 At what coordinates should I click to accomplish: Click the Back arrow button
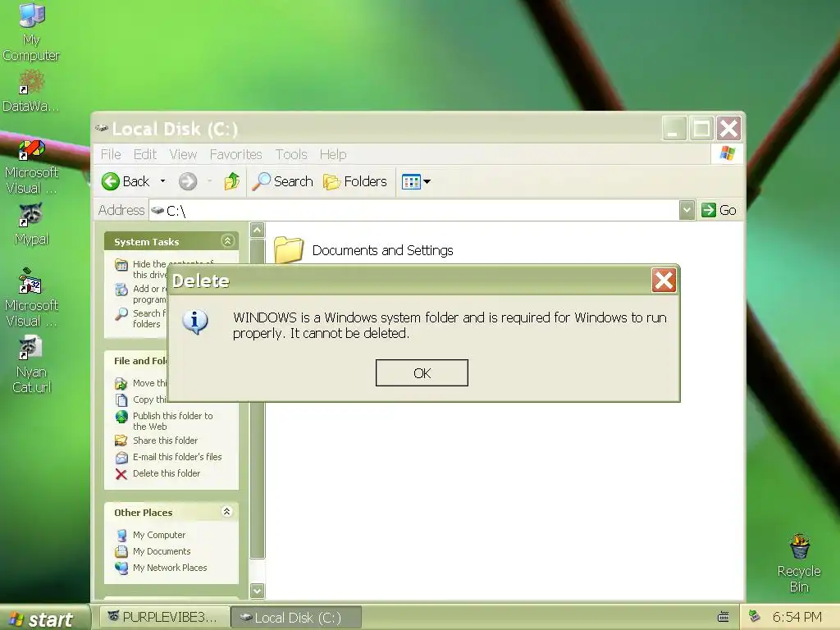pos(126,181)
